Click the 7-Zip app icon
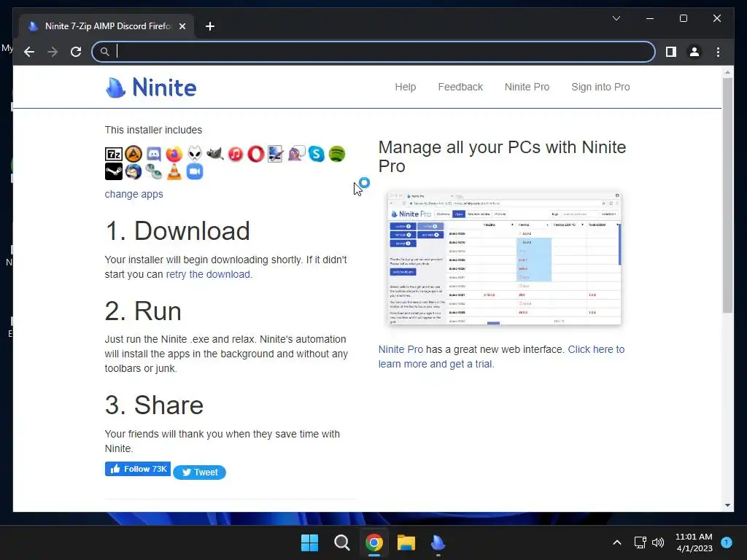Viewport: 747px width, 560px height. click(x=113, y=154)
